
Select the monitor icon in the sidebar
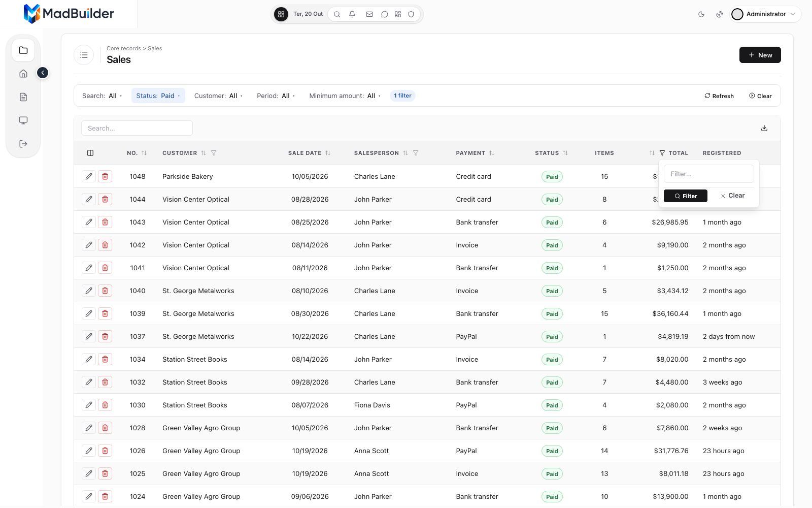(23, 120)
